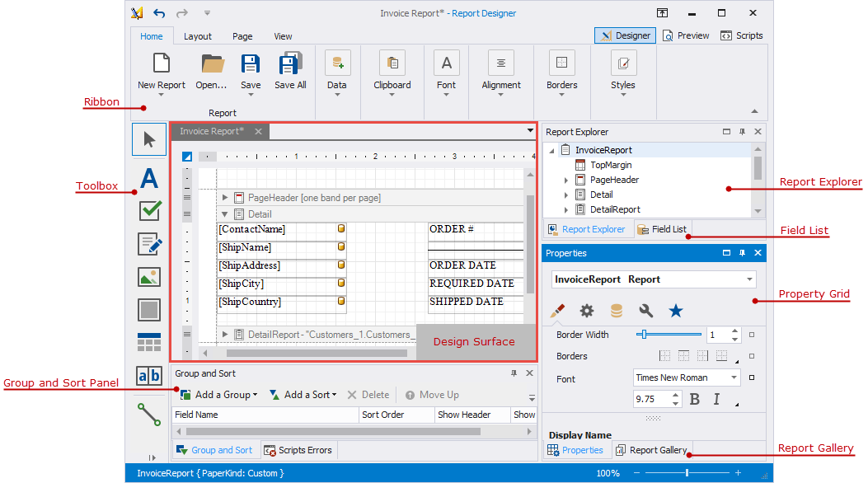This screenshot has width=868, height=483.
Task: Show the Data database properties category
Action: tap(616, 311)
